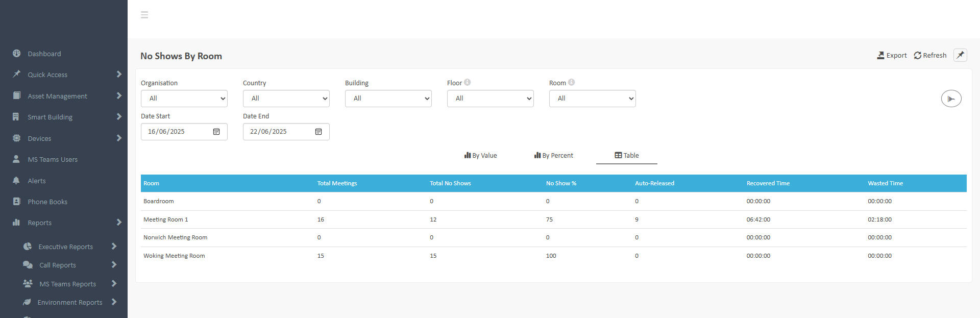Expand the Devices chevron
Image resolution: width=980 pixels, height=318 pixels.
119,138
